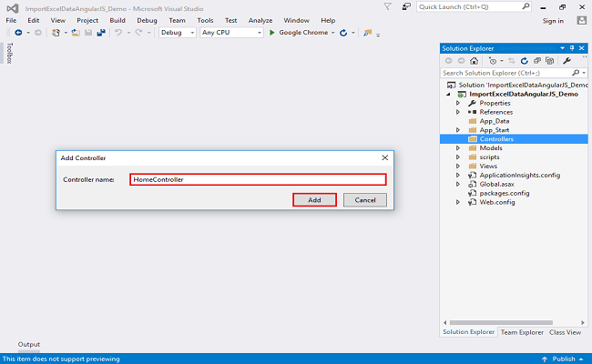Click the account avatar icon beside Sign in
The height and width of the screenshot is (364, 592).
coord(582,20)
